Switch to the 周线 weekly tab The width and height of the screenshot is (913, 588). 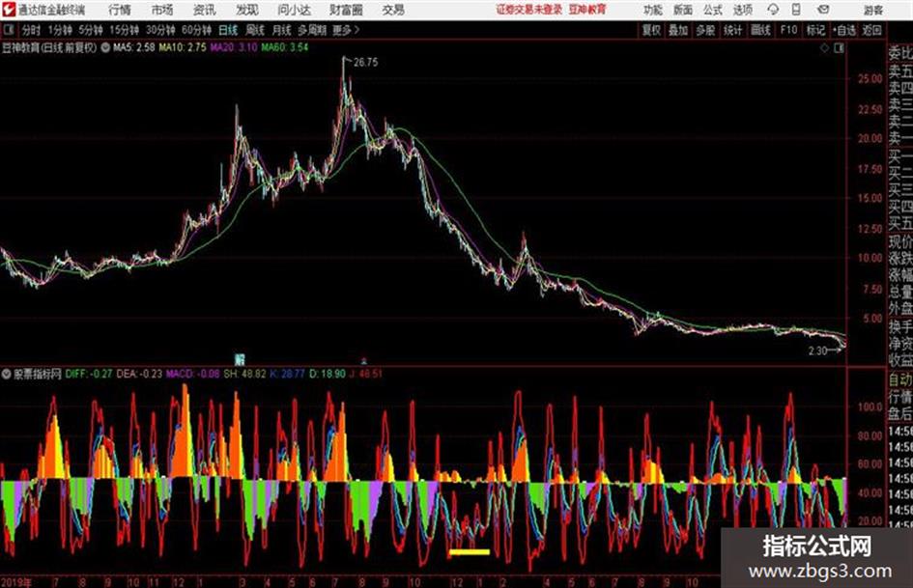point(255,30)
